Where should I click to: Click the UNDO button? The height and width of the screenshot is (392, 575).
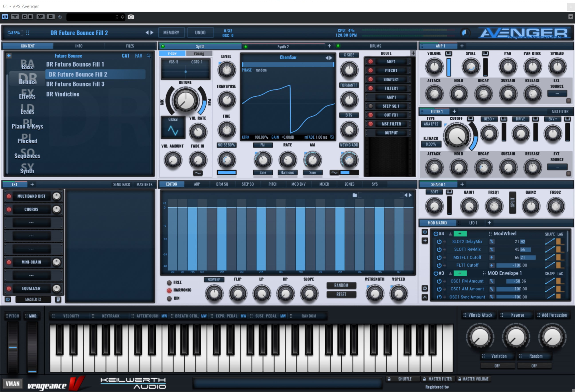(200, 33)
